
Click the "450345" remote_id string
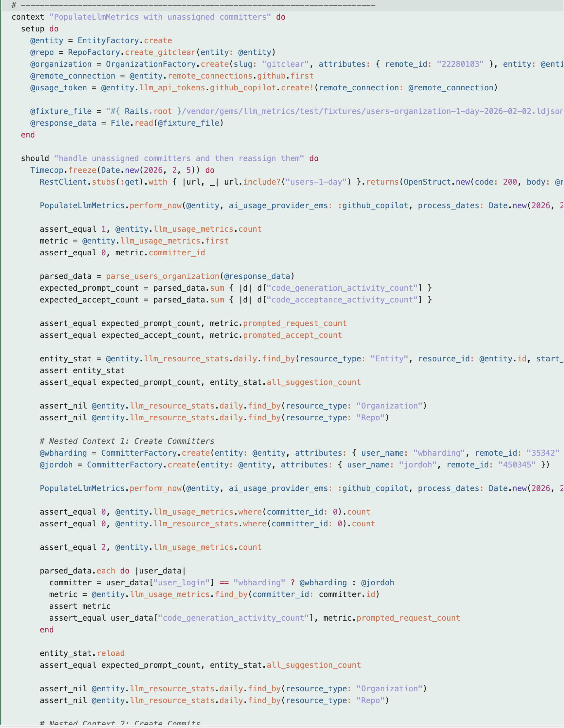coord(517,465)
